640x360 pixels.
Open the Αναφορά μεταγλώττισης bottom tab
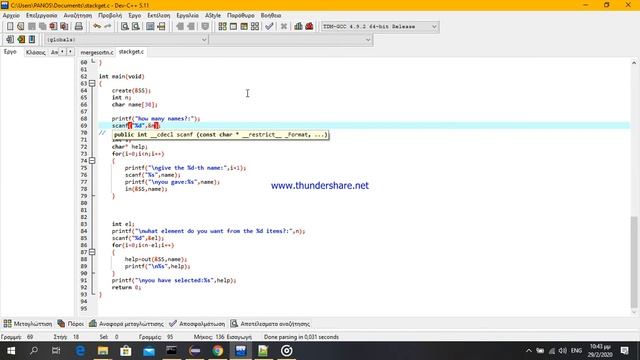click(126, 324)
